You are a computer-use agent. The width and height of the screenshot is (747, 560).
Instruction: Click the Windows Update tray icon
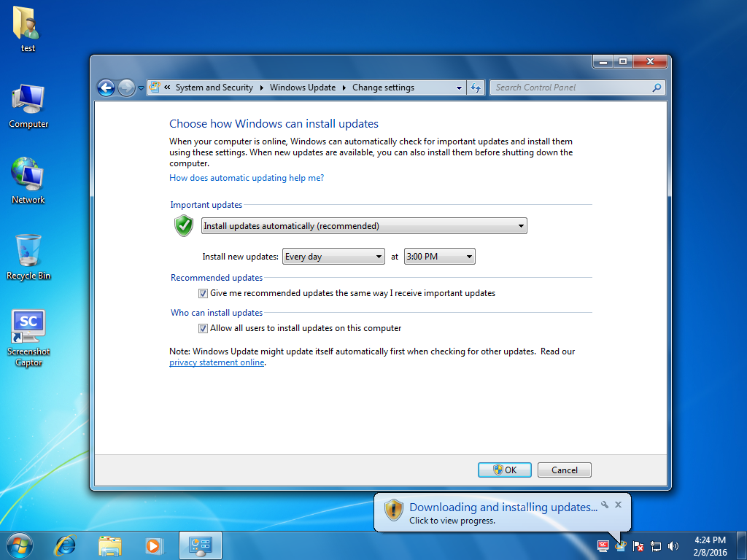tap(620, 545)
